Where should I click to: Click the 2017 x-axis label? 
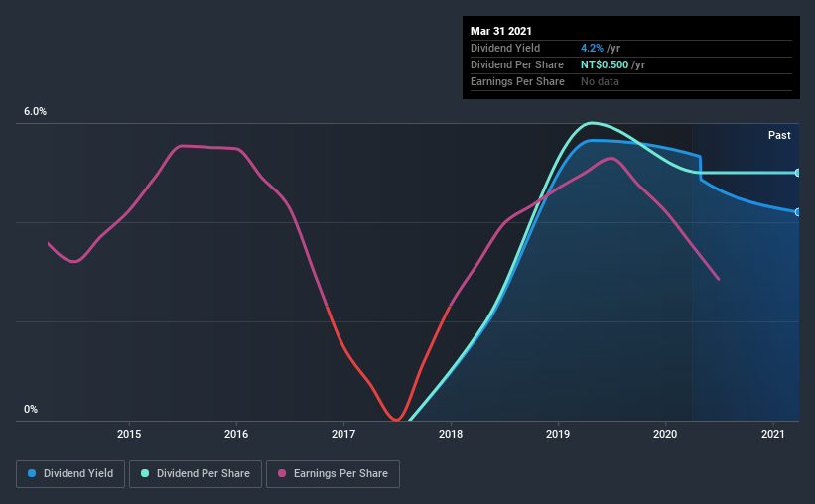(343, 434)
